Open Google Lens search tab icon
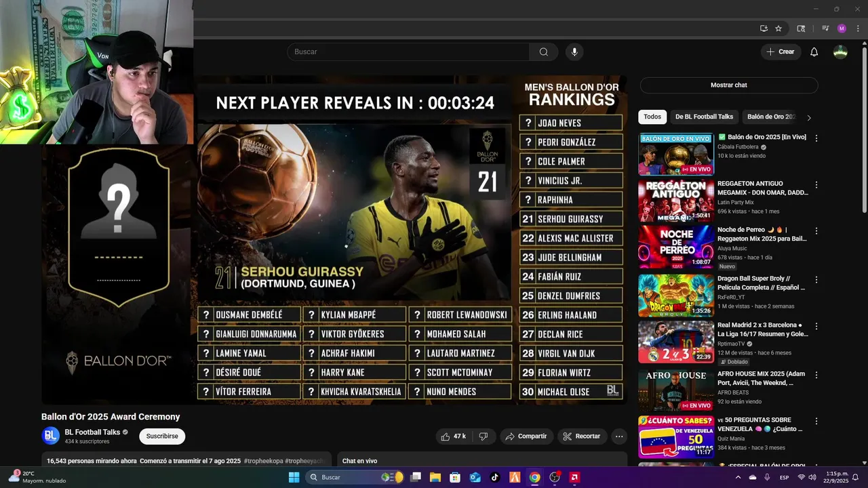This screenshot has width=868, height=488. (801, 28)
